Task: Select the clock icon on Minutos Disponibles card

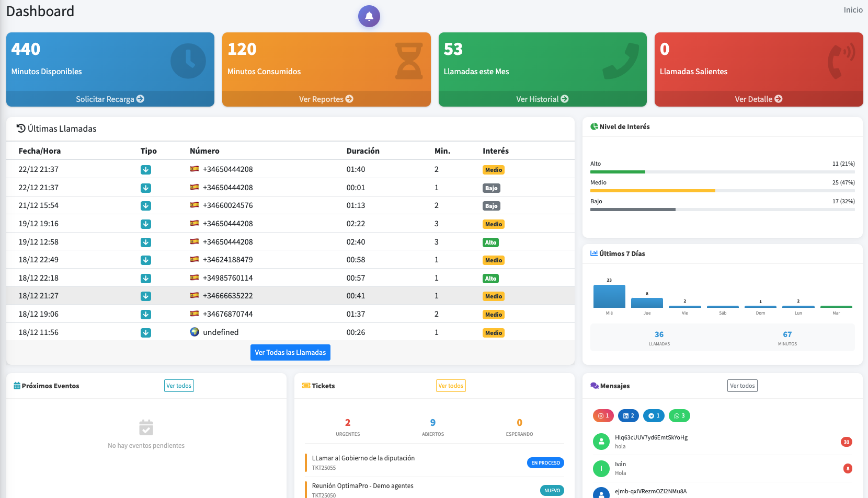Action: (189, 61)
